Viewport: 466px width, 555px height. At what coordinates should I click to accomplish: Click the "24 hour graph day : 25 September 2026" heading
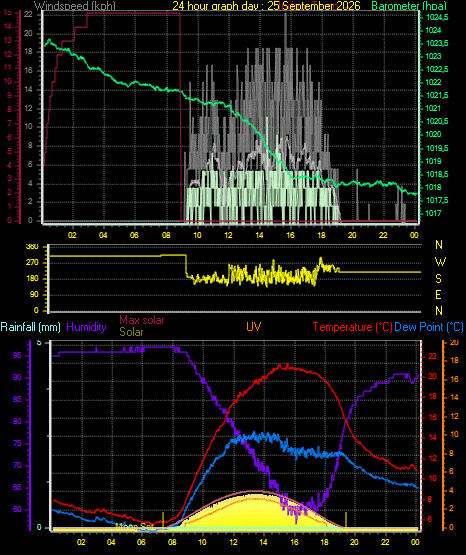click(x=266, y=6)
